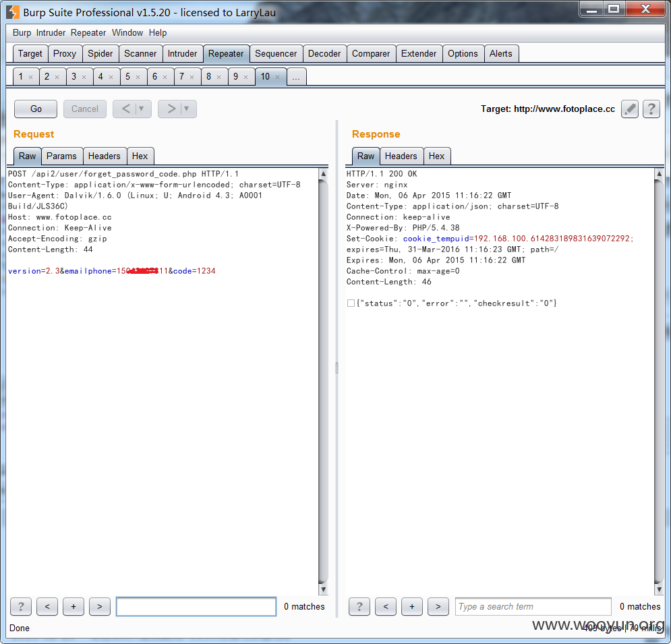
Task: Go to previous match in response search
Action: coord(386,606)
